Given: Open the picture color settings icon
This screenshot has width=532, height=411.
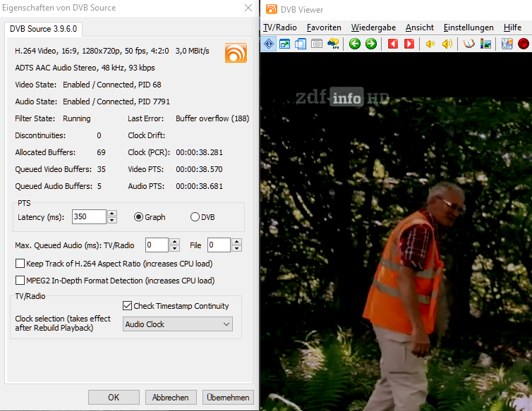Looking at the screenshot, I should 485,44.
